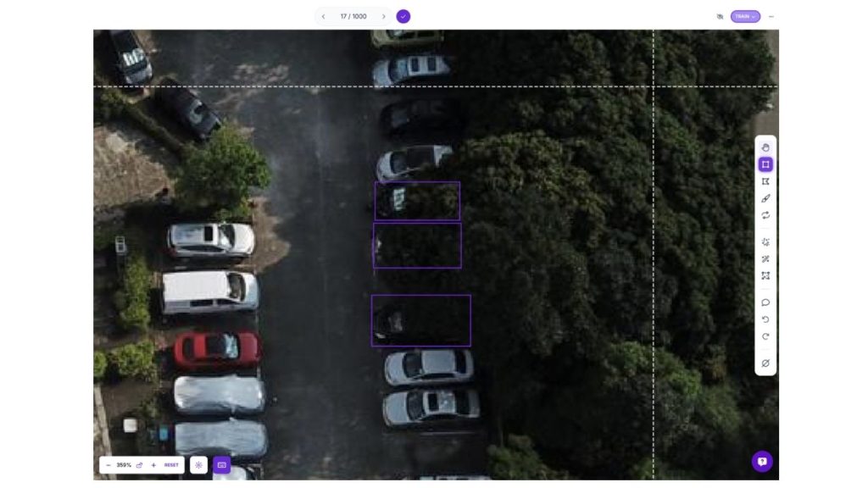Image resolution: width=868 pixels, height=488 pixels.
Task: Approve image with purple checkmark button
Action: pyautogui.click(x=403, y=16)
